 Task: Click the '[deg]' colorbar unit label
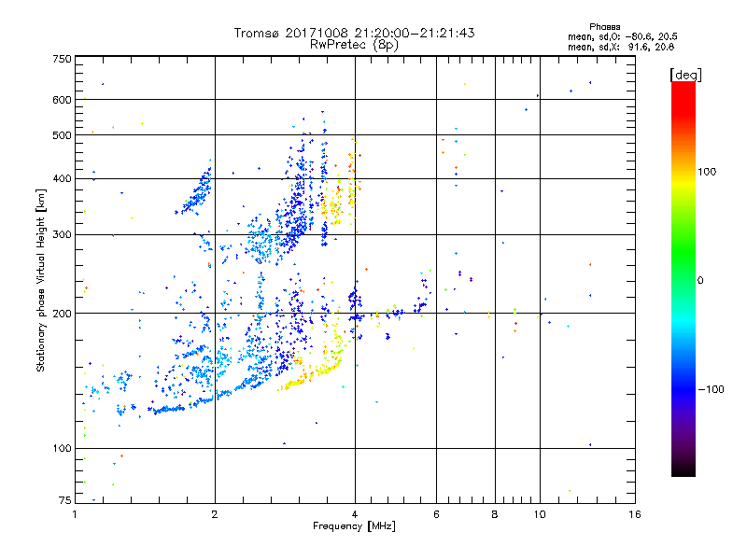pos(685,75)
